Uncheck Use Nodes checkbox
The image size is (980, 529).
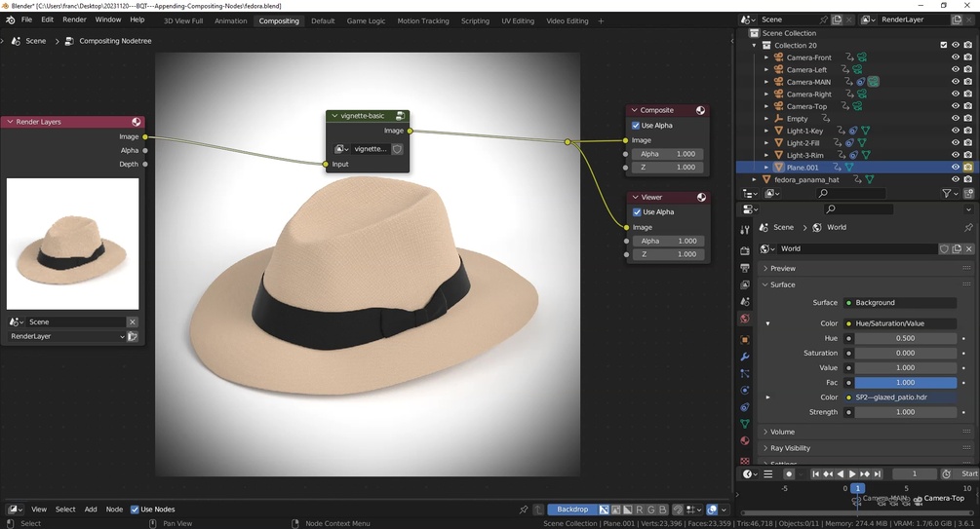point(135,510)
